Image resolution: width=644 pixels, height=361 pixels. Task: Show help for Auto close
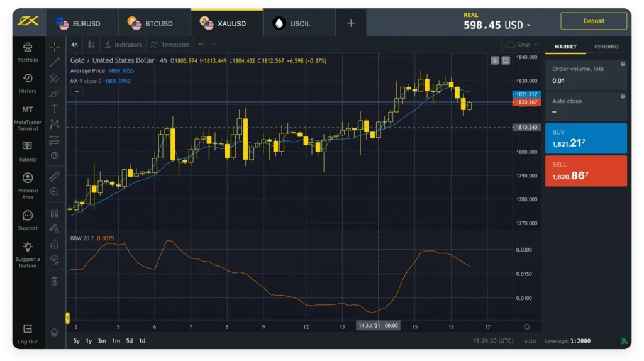[623, 96]
